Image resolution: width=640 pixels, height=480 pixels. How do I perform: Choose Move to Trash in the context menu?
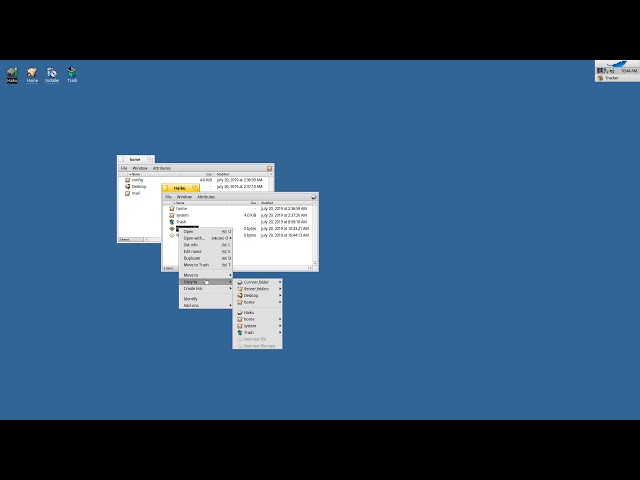(206, 265)
